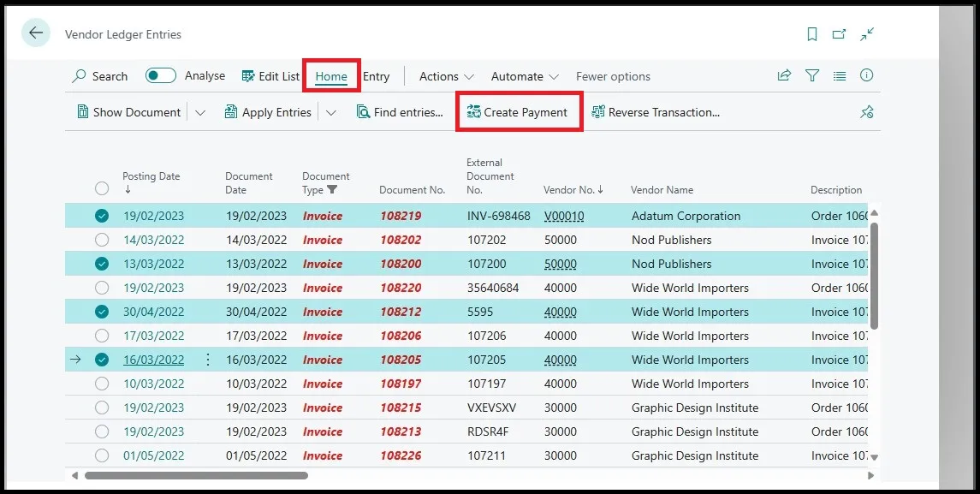The height and width of the screenshot is (494, 980).
Task: Click the Find entries icon
Action: (363, 112)
